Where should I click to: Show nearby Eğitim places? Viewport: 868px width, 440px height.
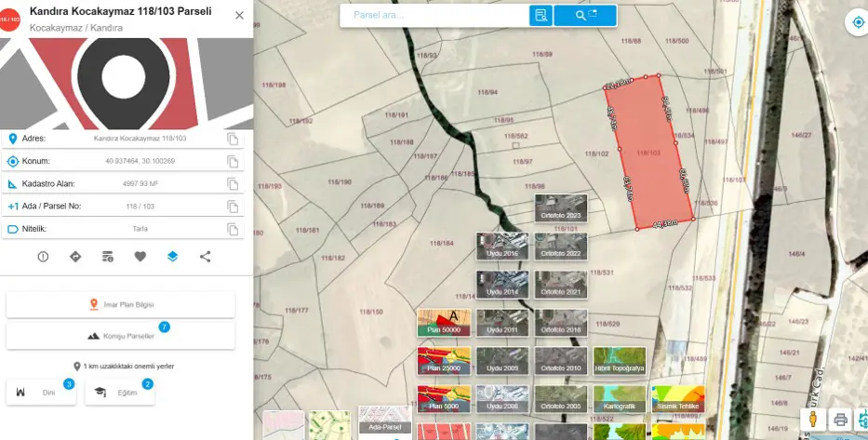coord(120,393)
